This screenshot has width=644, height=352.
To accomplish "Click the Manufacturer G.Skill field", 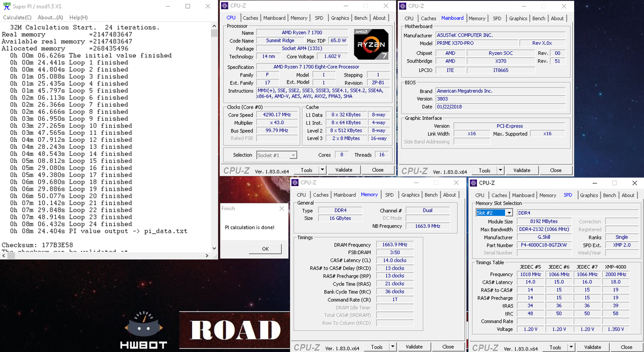I will pos(544,237).
